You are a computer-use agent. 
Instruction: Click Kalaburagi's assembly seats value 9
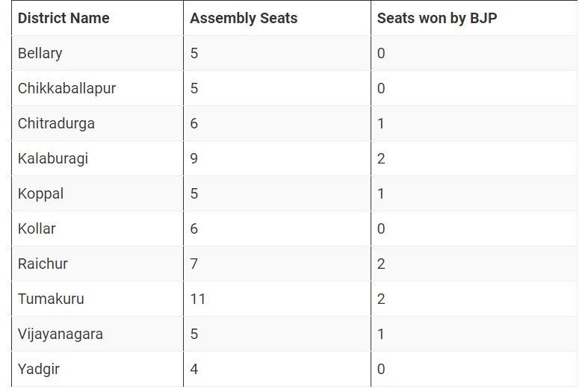point(194,159)
